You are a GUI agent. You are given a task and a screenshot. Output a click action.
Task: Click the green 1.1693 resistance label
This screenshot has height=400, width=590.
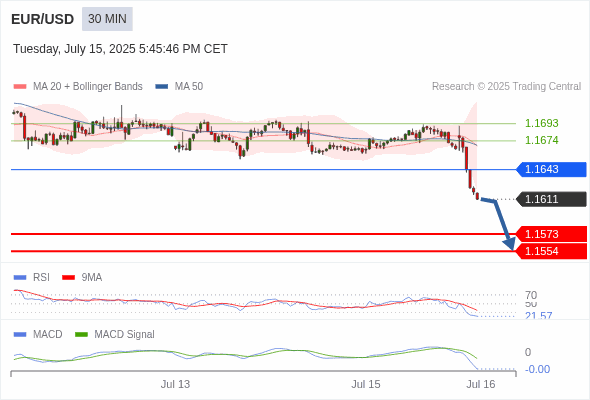click(x=541, y=123)
